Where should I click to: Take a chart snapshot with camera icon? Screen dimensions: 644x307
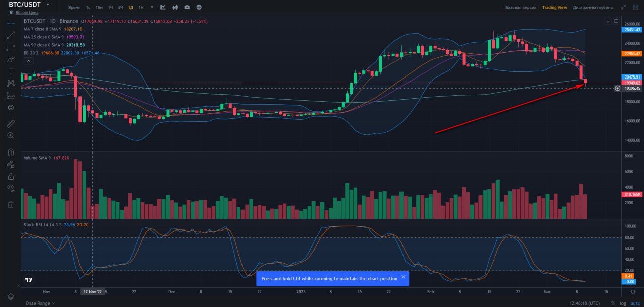point(187,7)
